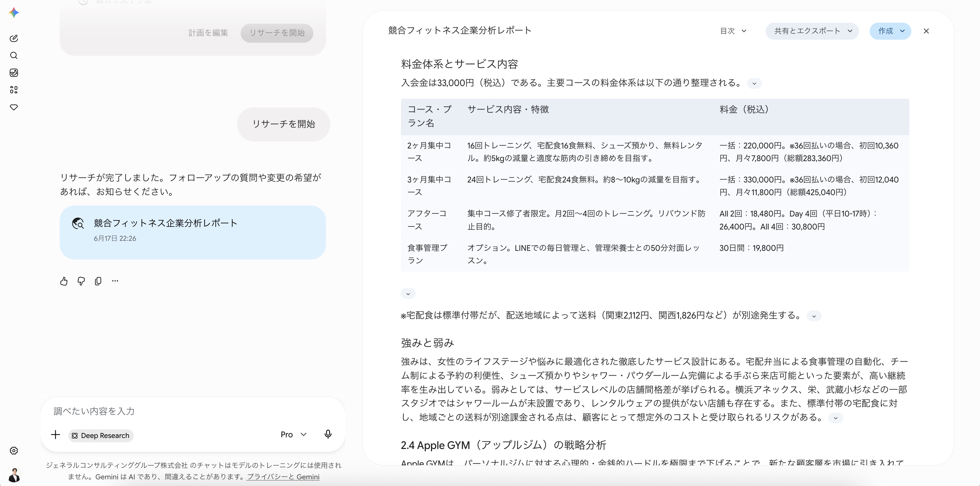Open the 共有とエクスポート dropdown
Viewport: 980px width, 486px height.
[x=812, y=31]
